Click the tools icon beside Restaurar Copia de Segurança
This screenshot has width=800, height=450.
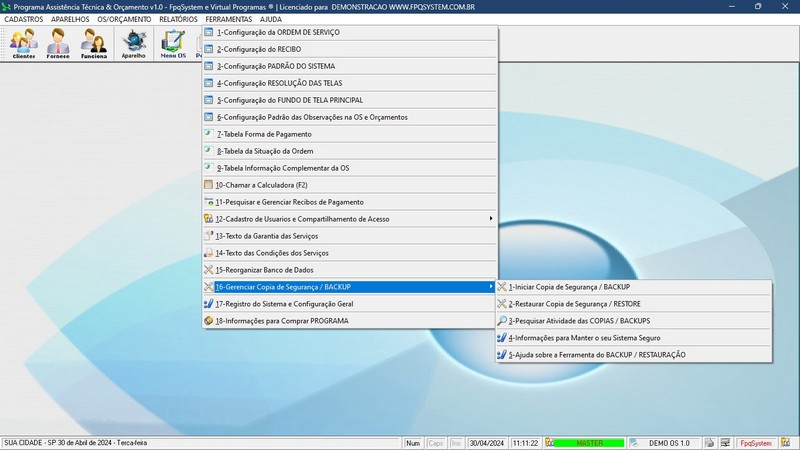502,304
